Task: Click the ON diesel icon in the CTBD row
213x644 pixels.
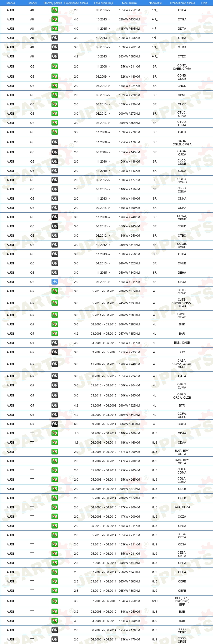Action: (55, 47)
